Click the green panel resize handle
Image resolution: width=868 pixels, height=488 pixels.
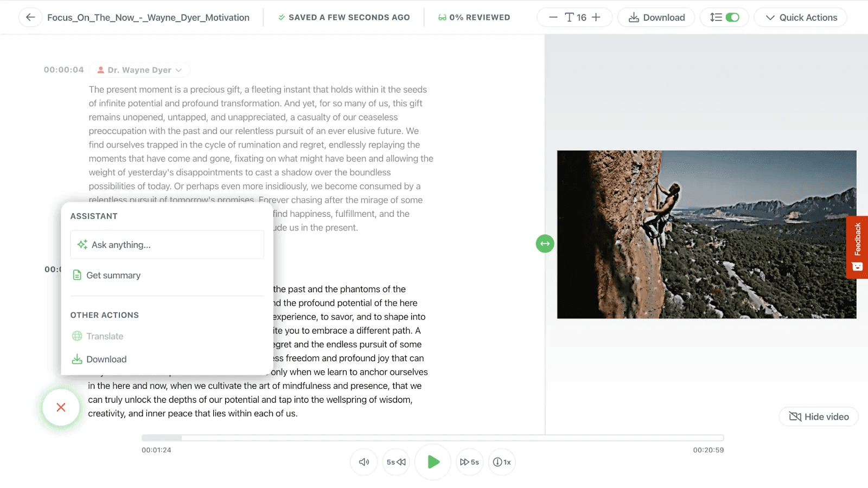pos(545,243)
